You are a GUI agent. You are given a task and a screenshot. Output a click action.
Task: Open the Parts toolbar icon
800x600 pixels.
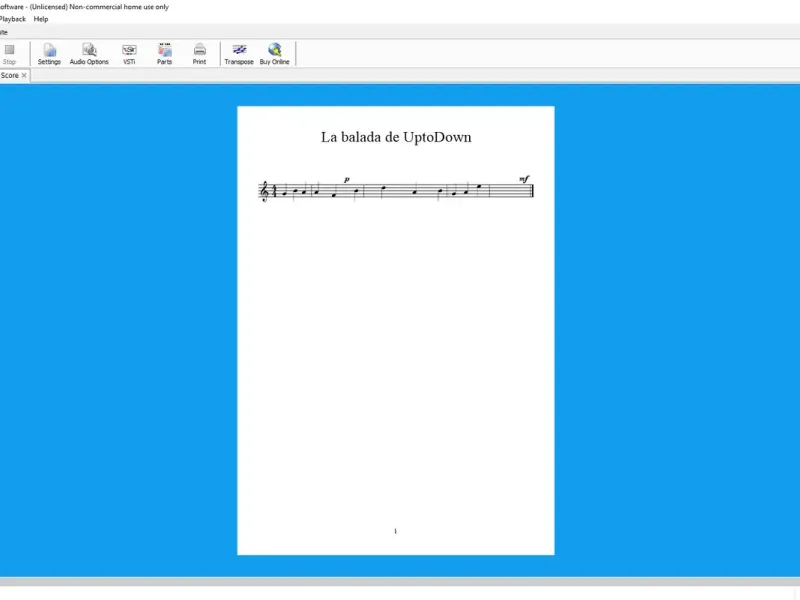coord(164,54)
